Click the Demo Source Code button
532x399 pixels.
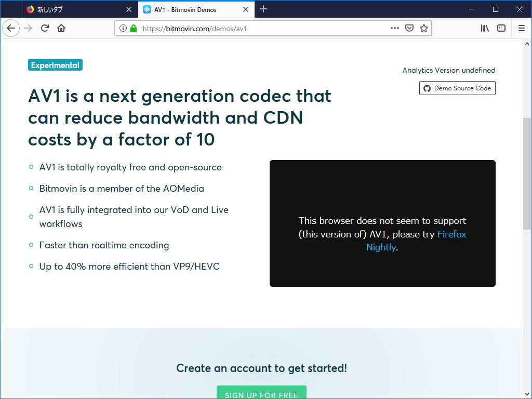(457, 88)
